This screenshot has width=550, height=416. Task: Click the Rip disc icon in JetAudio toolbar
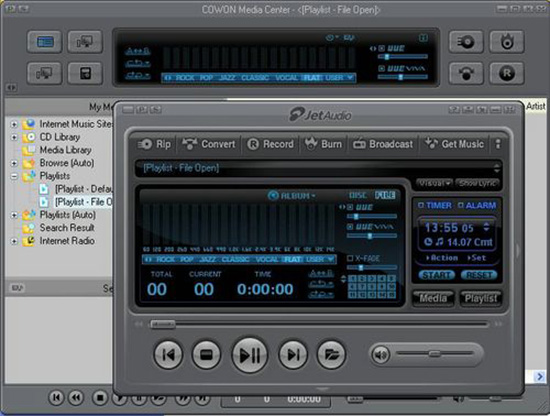pyautogui.click(x=145, y=144)
